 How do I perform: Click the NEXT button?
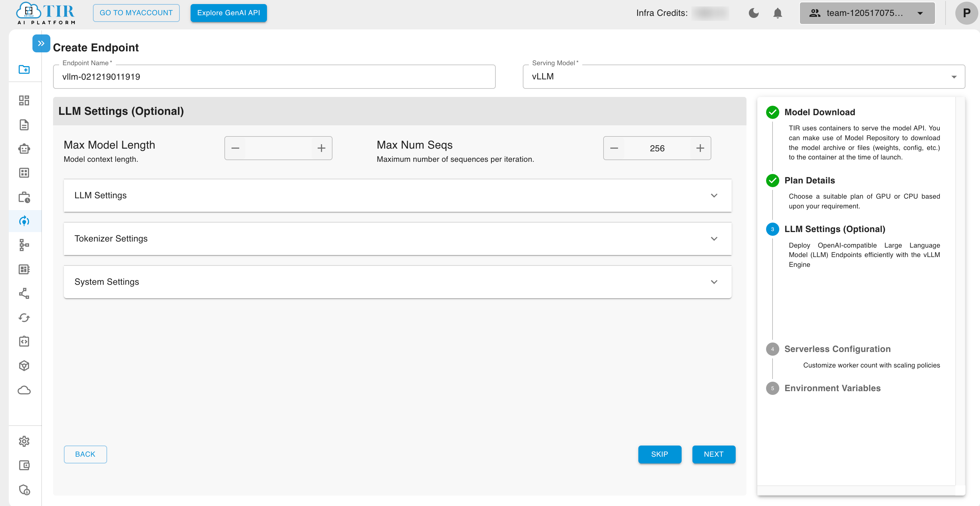coord(714,454)
